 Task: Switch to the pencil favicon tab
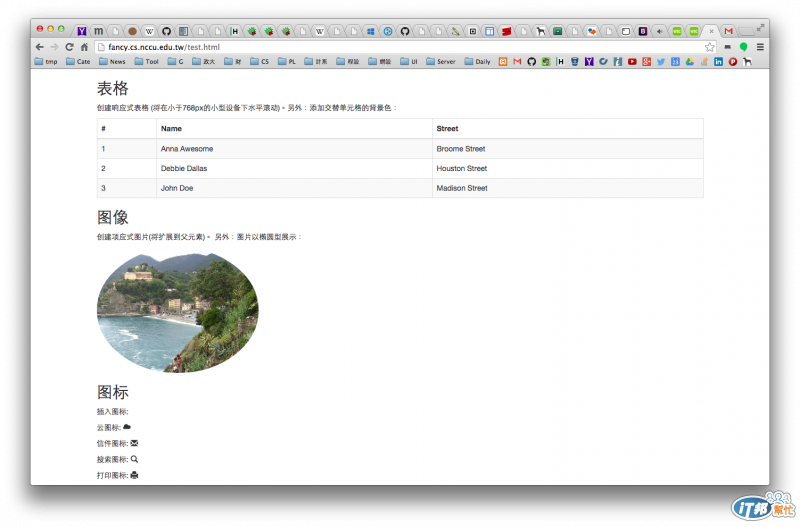(456, 31)
